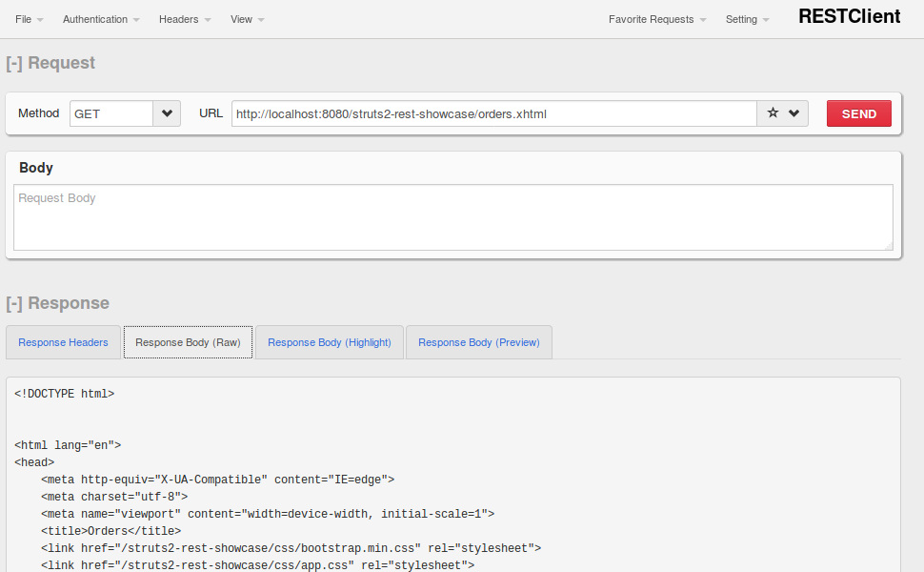Open the URL history chevron dropdown
The height and width of the screenshot is (572, 924).
(793, 113)
